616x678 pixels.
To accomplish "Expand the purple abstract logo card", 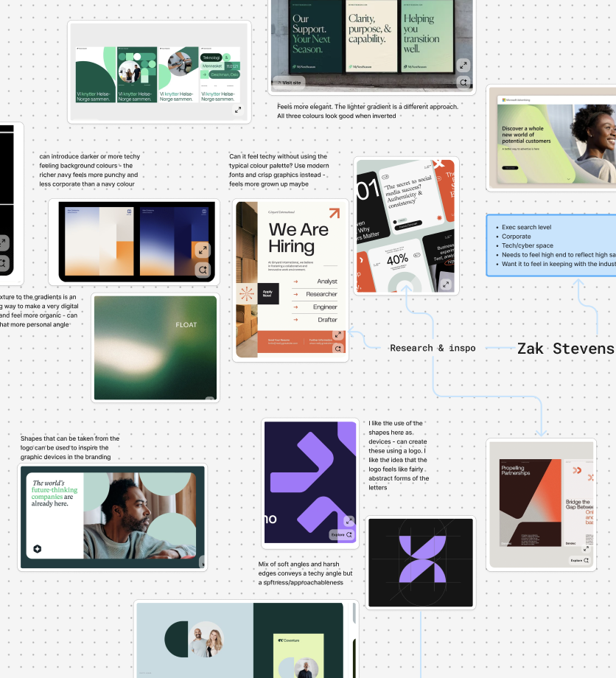I will click(x=349, y=521).
